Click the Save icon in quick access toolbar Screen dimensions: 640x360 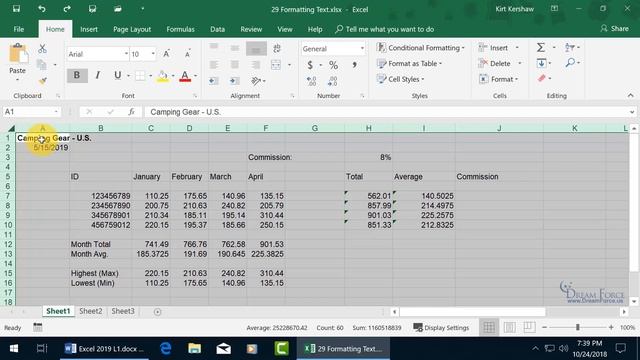16,9
